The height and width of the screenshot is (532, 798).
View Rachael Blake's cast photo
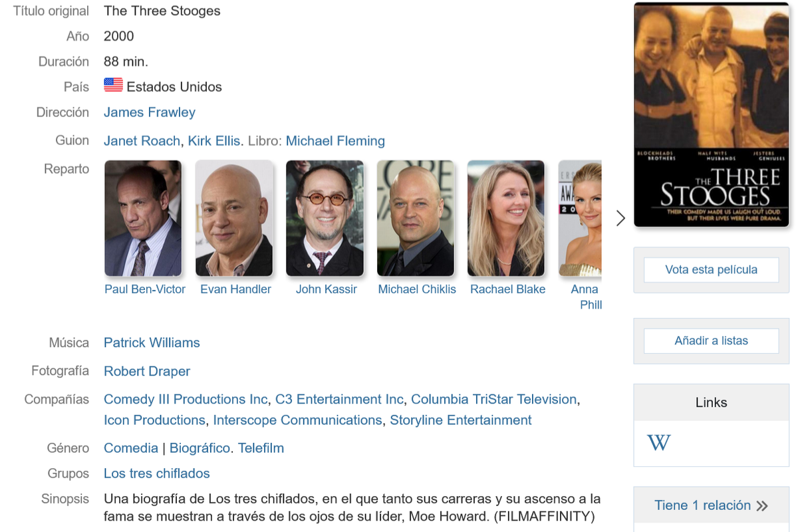click(506, 218)
